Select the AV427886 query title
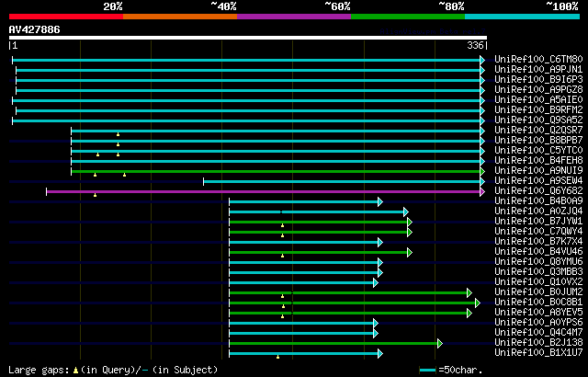 pos(35,29)
